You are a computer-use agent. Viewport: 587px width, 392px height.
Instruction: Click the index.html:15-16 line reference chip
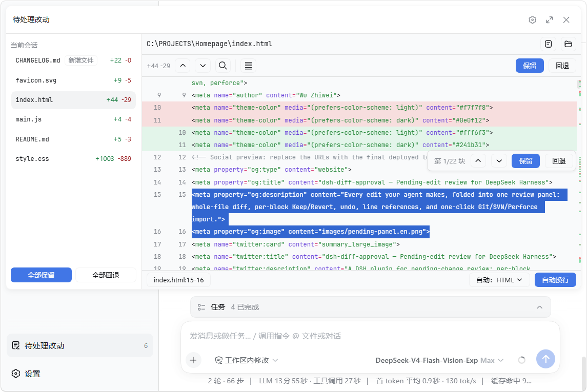(178, 280)
